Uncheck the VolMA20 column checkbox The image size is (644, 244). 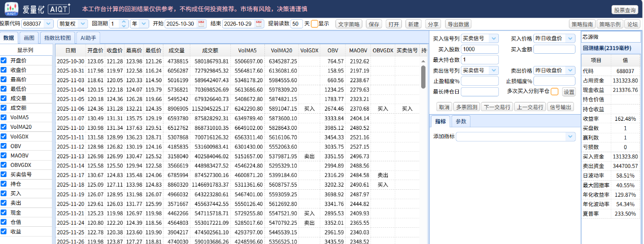point(4,127)
